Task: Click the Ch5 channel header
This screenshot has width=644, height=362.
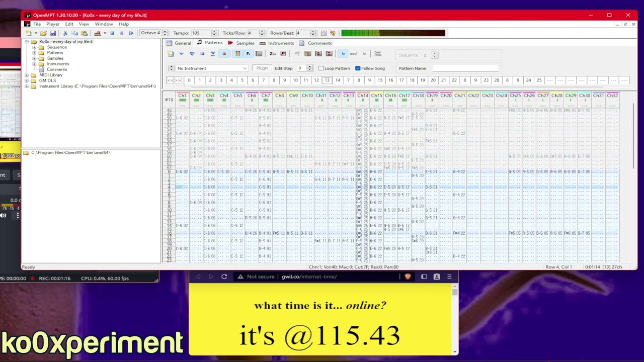Action: point(238,96)
